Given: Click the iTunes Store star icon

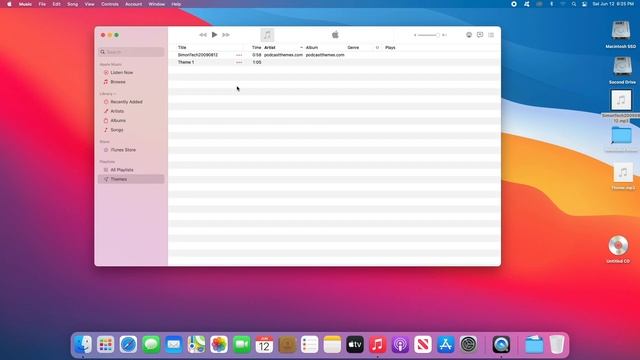Looking at the screenshot, I should 106,150.
